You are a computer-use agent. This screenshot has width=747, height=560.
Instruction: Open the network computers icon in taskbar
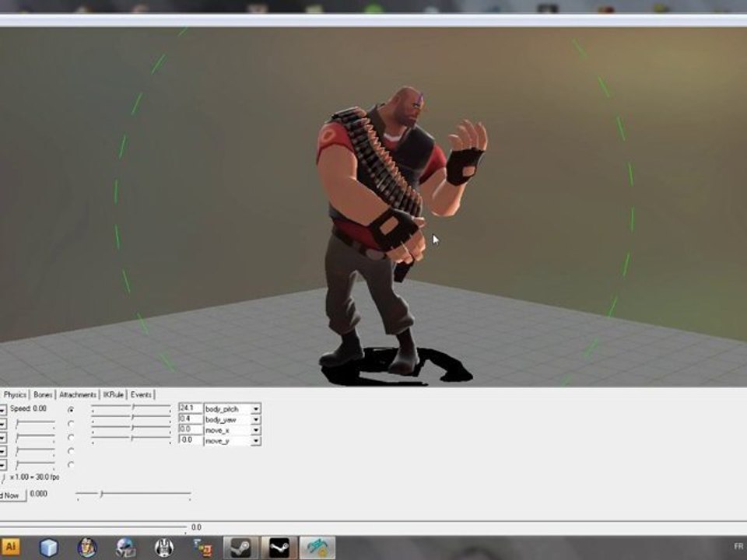click(x=202, y=548)
